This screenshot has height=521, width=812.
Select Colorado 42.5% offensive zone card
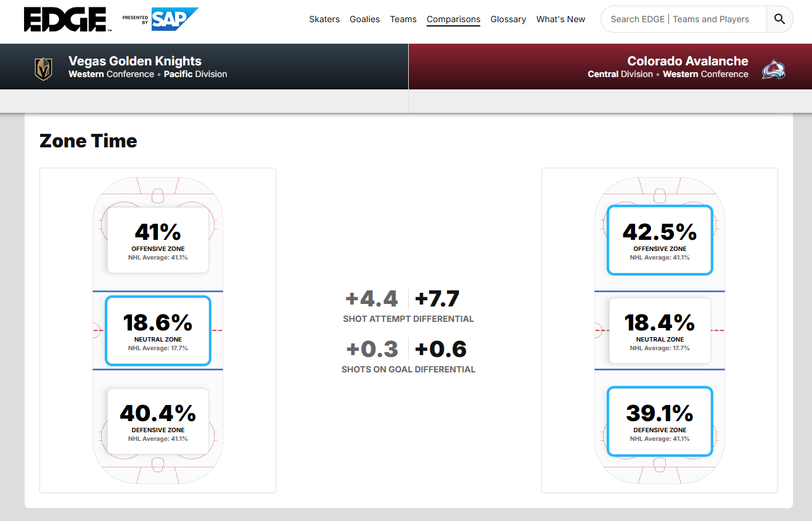[660, 240]
